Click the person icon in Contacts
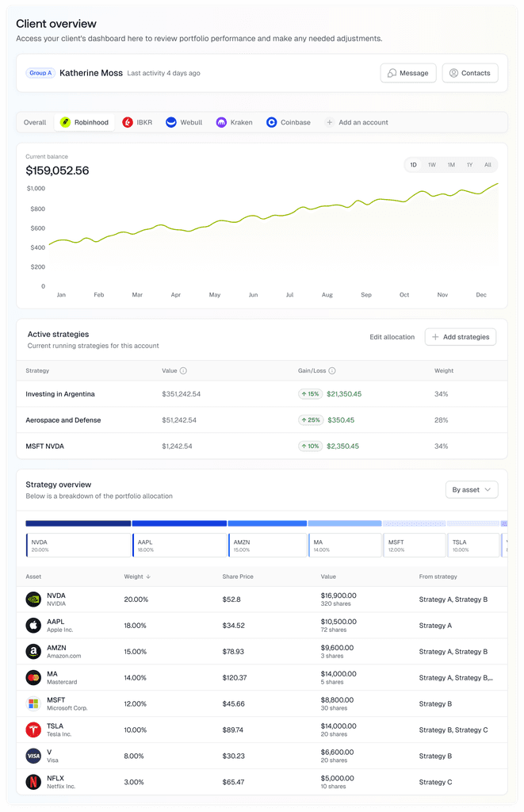This screenshot has width=524, height=812. pyautogui.click(x=453, y=73)
